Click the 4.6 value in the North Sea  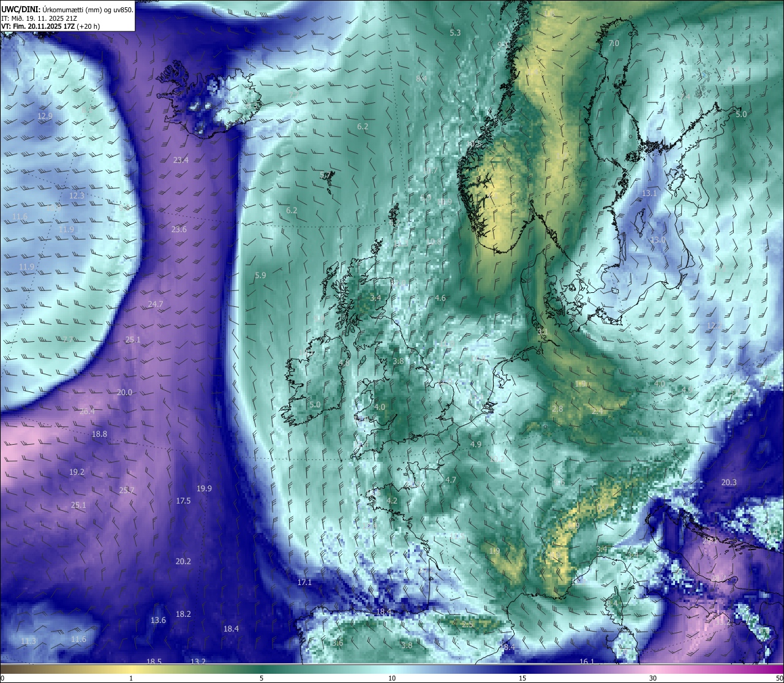(440, 298)
